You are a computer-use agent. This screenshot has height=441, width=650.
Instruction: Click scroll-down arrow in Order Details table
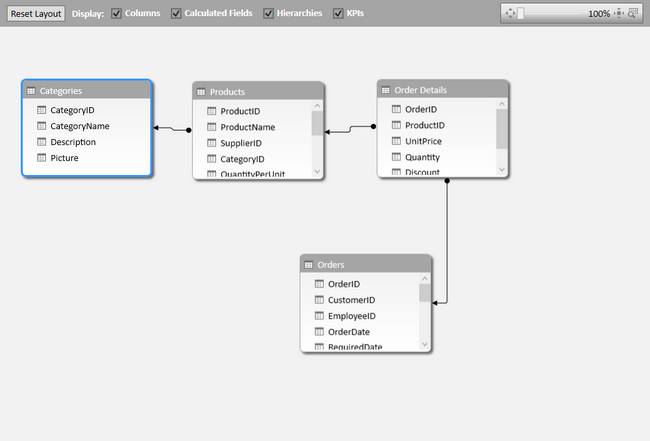coord(502,170)
